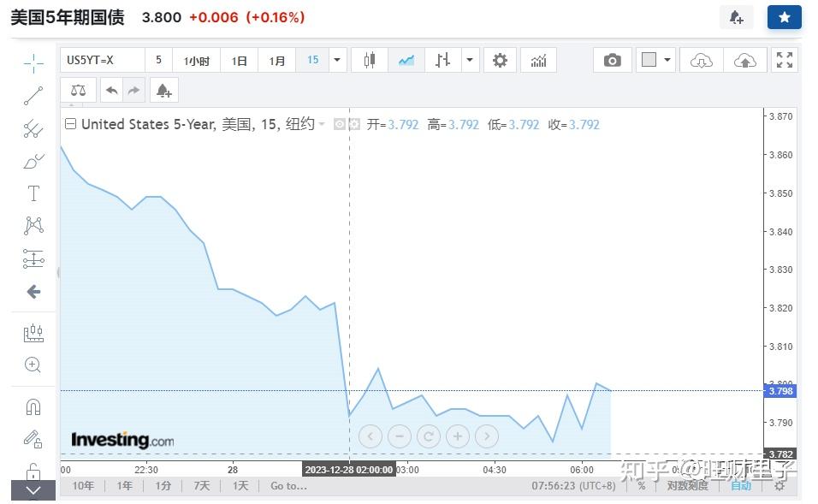Choose the brush drawing tool
Image resolution: width=818 pixels, height=504 pixels.
click(x=33, y=161)
